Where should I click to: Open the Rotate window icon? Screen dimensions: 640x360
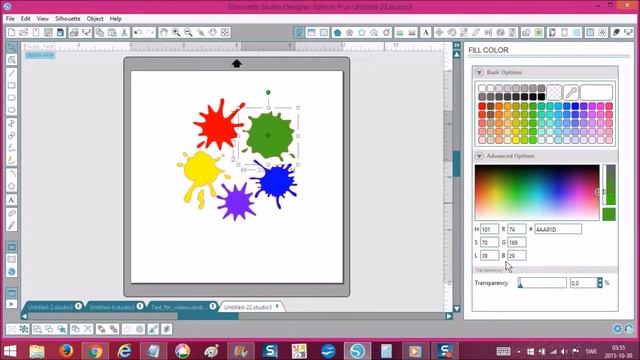tap(451, 32)
